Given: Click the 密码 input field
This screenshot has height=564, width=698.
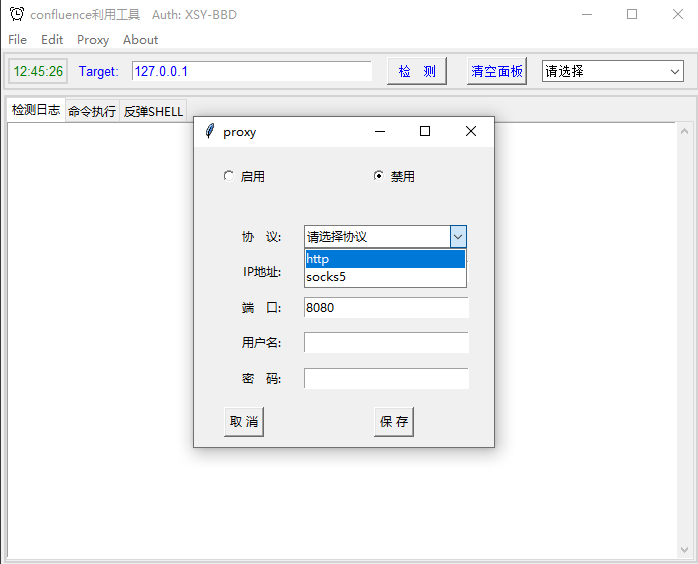Looking at the screenshot, I should 386,378.
